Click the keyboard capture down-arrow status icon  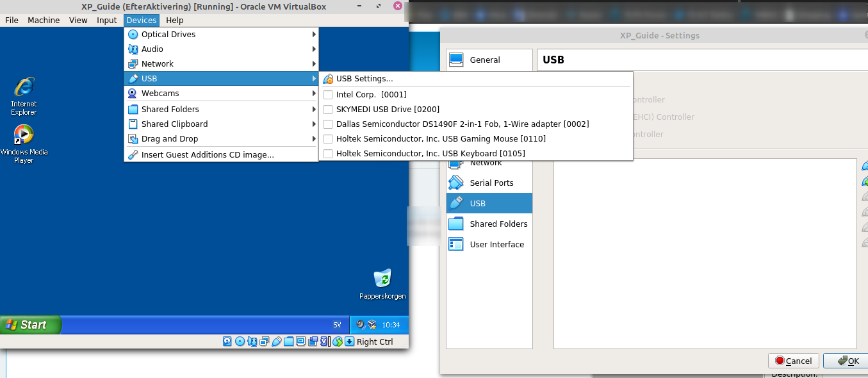[x=349, y=341]
